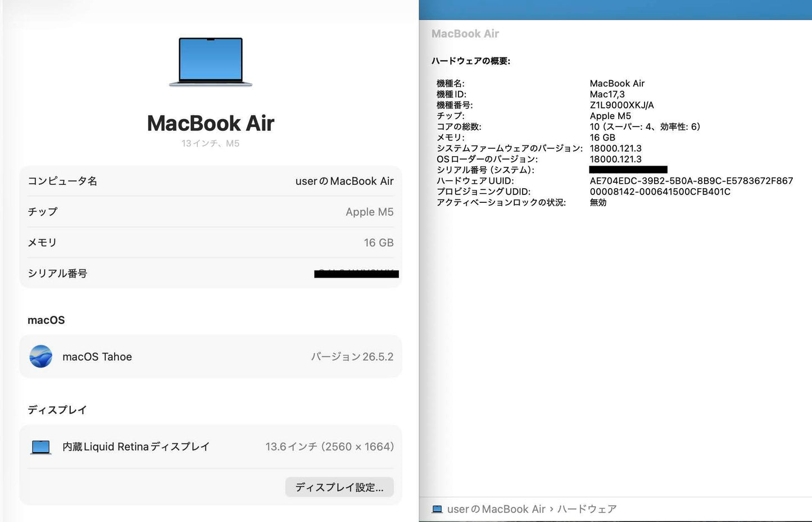Select userのMacBook Air in the path bar
Viewport: 812px width, 522px height.
click(496, 509)
